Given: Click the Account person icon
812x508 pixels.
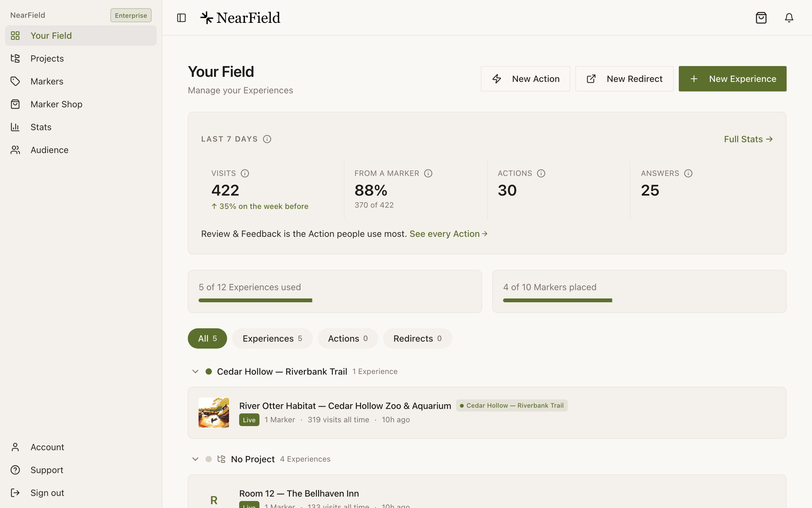Looking at the screenshot, I should click(x=15, y=447).
